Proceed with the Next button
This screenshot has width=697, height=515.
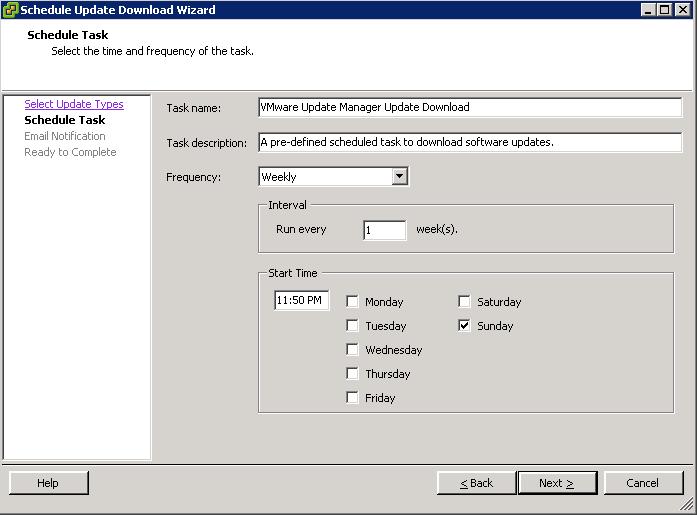[x=557, y=483]
